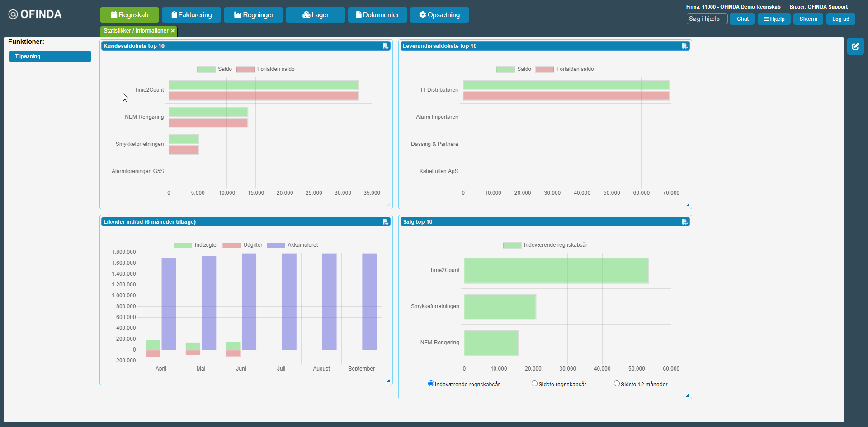The width and height of the screenshot is (868, 427).
Task: Expand the Opsætning menu
Action: coord(439,15)
